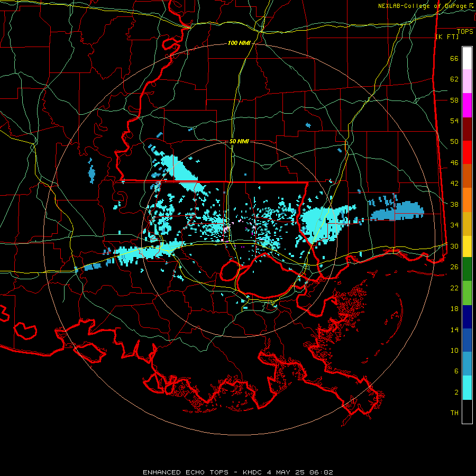Viewport: 476px width, 476px height.
Task: Click the legend value 14
Action: point(454,329)
